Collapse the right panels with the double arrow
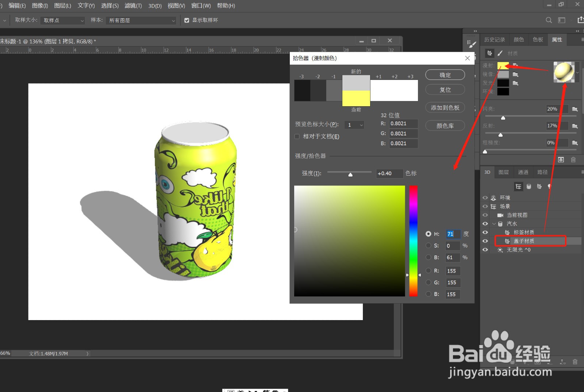This screenshot has height=392, width=584. (x=577, y=31)
